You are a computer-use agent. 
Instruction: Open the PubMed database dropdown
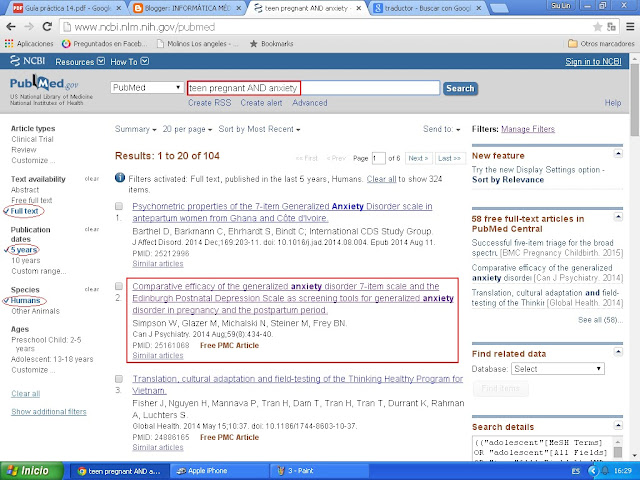[x=147, y=87]
